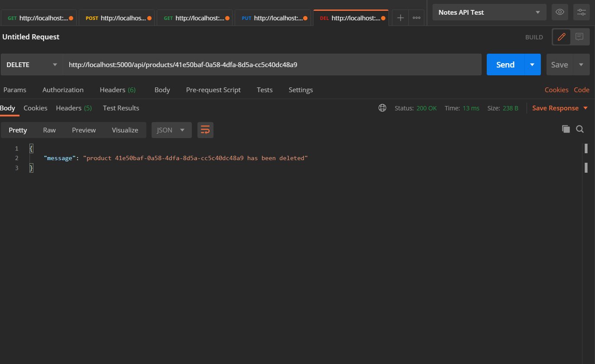Click the request URL input field
Screen dimensions: 595x364
point(272,64)
